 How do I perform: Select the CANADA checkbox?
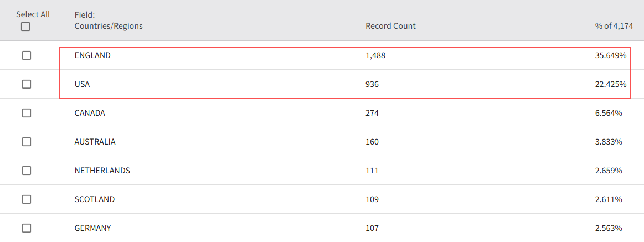(27, 113)
